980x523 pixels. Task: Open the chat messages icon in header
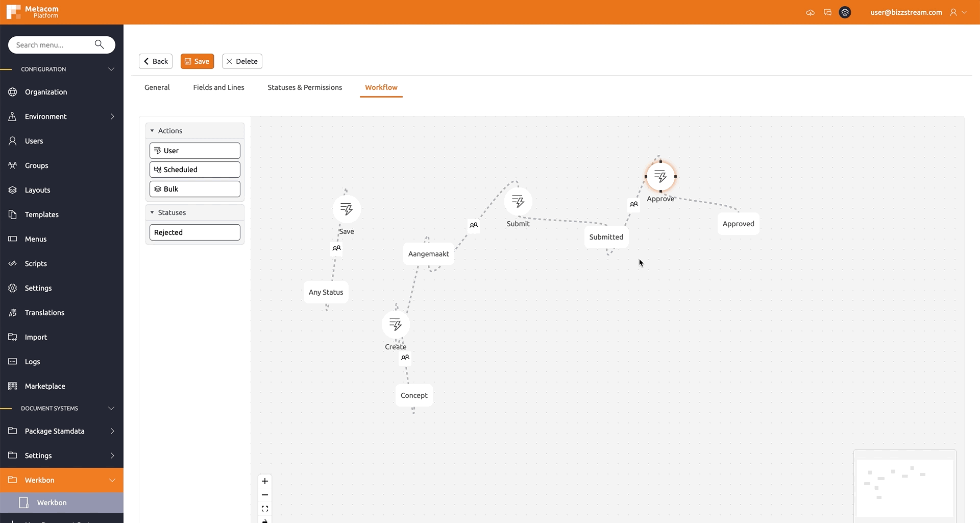click(x=827, y=12)
